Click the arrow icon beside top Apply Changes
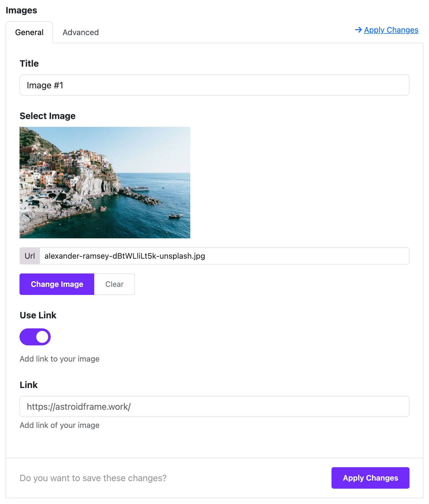 click(358, 30)
